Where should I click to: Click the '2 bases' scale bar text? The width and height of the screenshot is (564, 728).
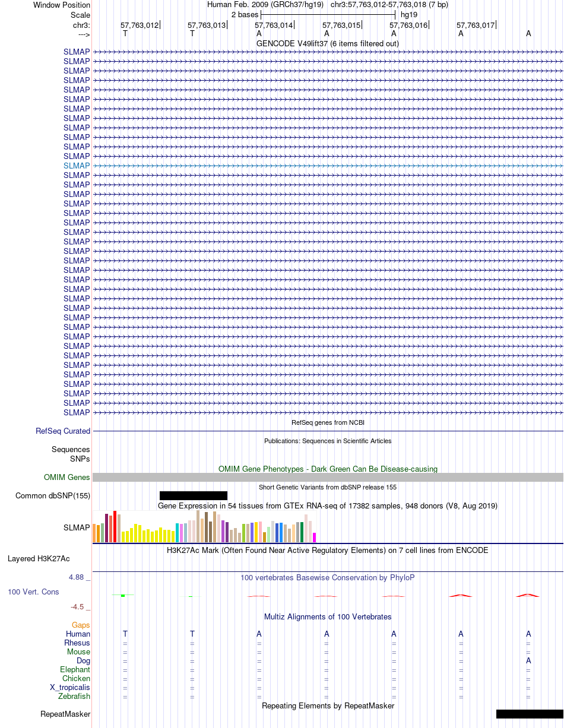[245, 14]
